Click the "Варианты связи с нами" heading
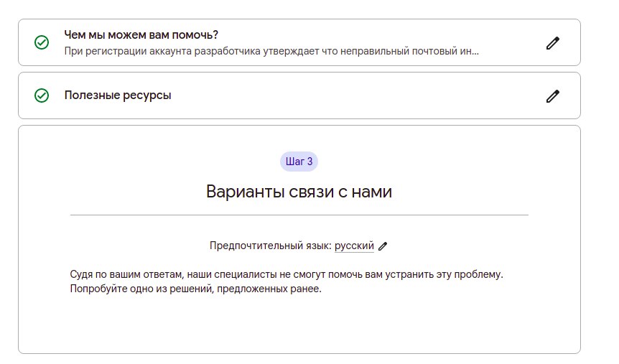This screenshot has height=364, width=619. [x=299, y=192]
